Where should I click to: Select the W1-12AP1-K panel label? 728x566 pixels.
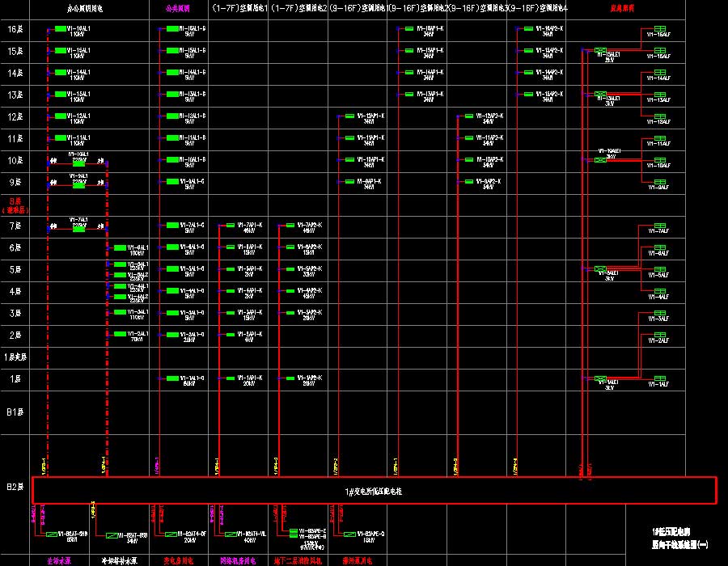pos(370,118)
